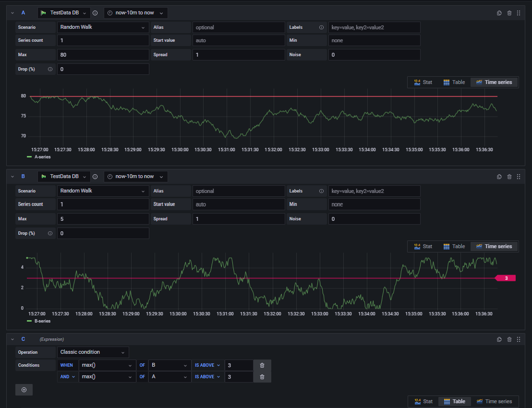532x408 pixels.
Task: Delete query B using its trash icon
Action: click(x=509, y=177)
